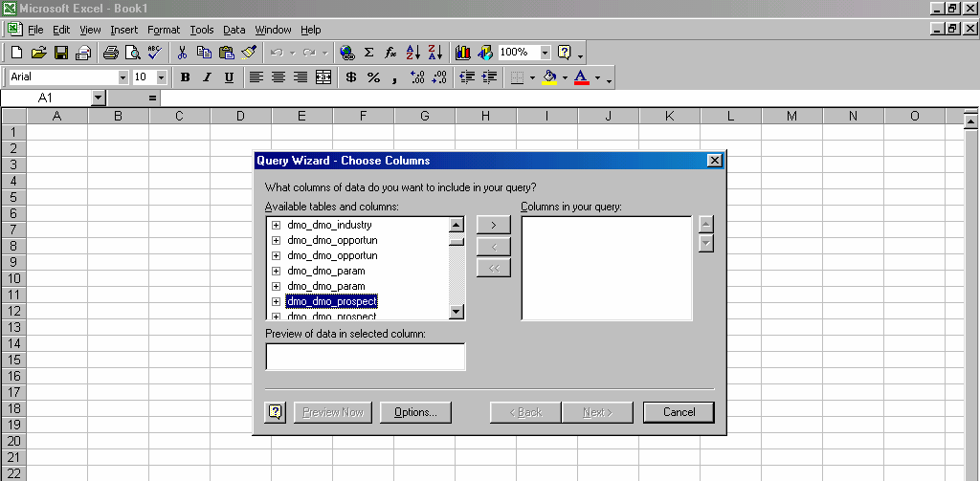Click the Merge and Center icon
This screenshot has width=980, height=481.
point(323,77)
